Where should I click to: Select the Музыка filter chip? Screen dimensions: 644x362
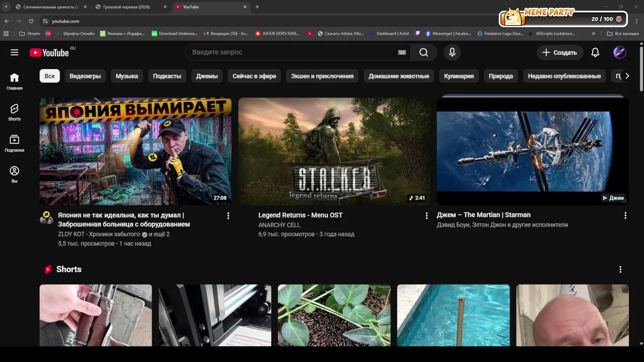click(x=127, y=76)
